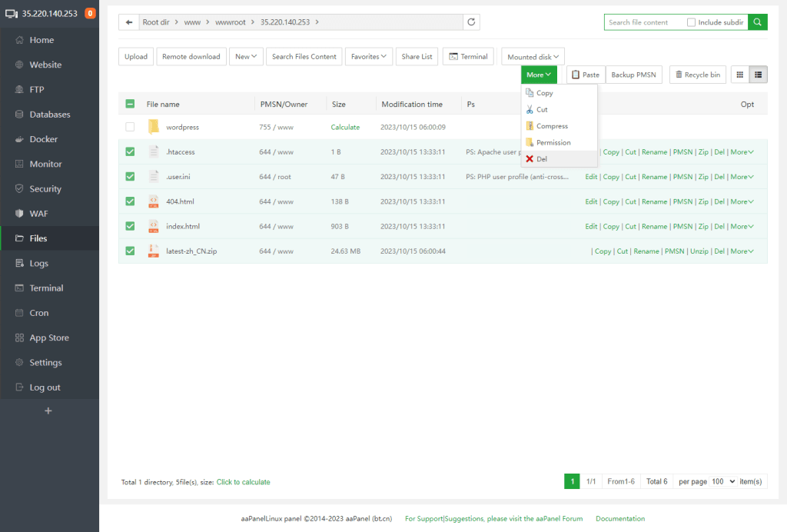Click the Calculate link for wordpress size
Viewport: 787px width, 532px height.
pos(345,127)
